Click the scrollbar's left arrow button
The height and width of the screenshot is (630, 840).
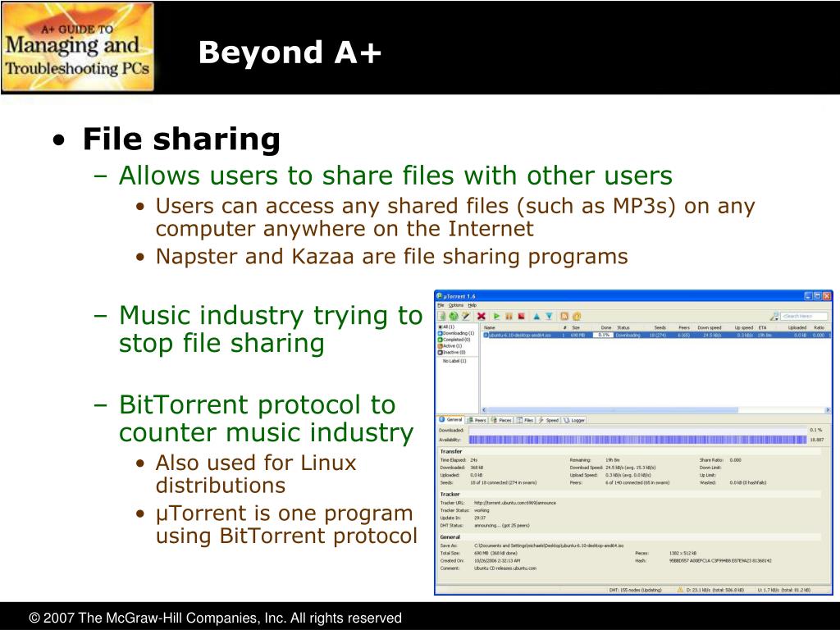coord(484,410)
